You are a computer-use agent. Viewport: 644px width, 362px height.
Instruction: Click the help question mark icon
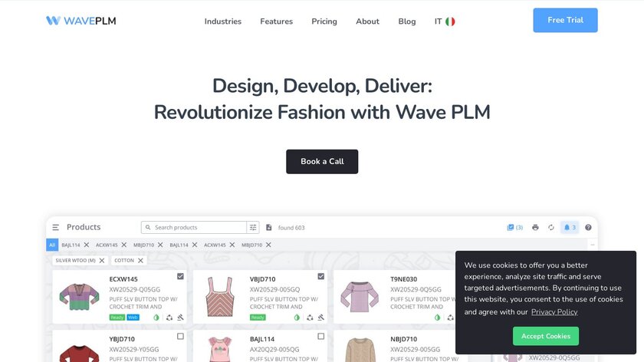tap(588, 227)
